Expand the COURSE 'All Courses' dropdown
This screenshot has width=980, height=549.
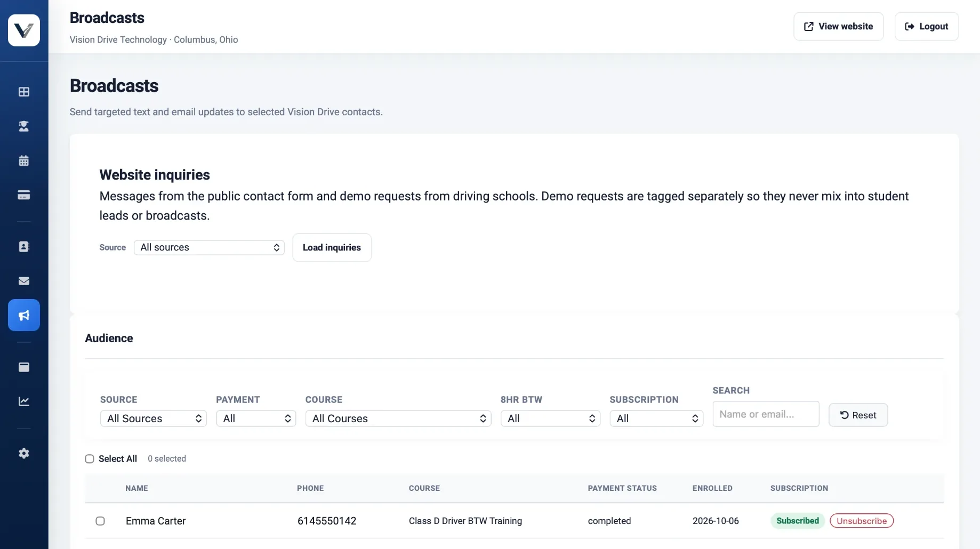pyautogui.click(x=398, y=418)
